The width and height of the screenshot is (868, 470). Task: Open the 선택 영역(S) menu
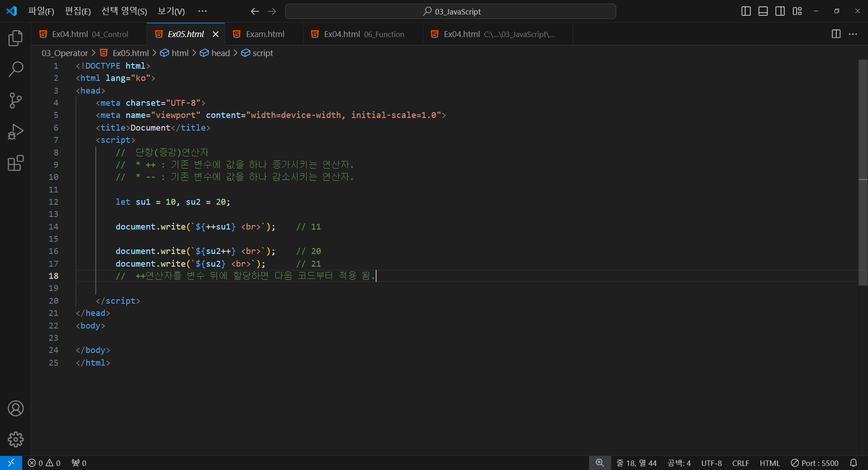click(x=124, y=11)
